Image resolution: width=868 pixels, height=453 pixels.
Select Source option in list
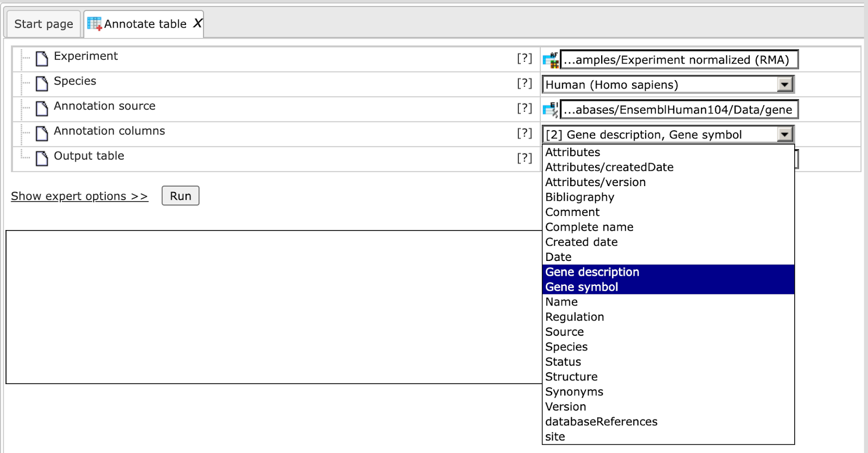tap(668, 331)
